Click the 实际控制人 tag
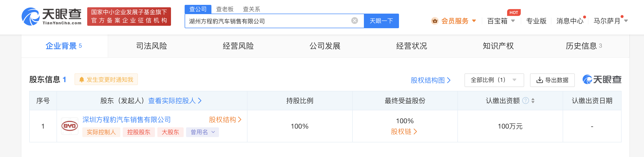This screenshot has height=157, width=644. 101,132
